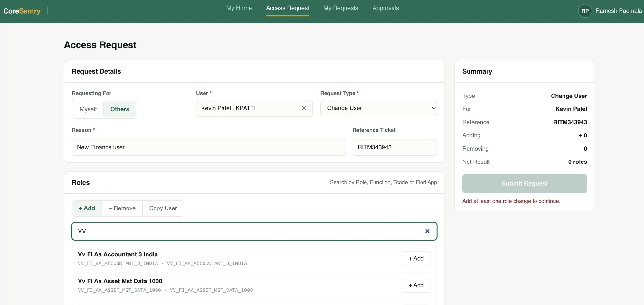This screenshot has height=305, width=644.
Task: Open the My Requests tab
Action: click(x=341, y=8)
